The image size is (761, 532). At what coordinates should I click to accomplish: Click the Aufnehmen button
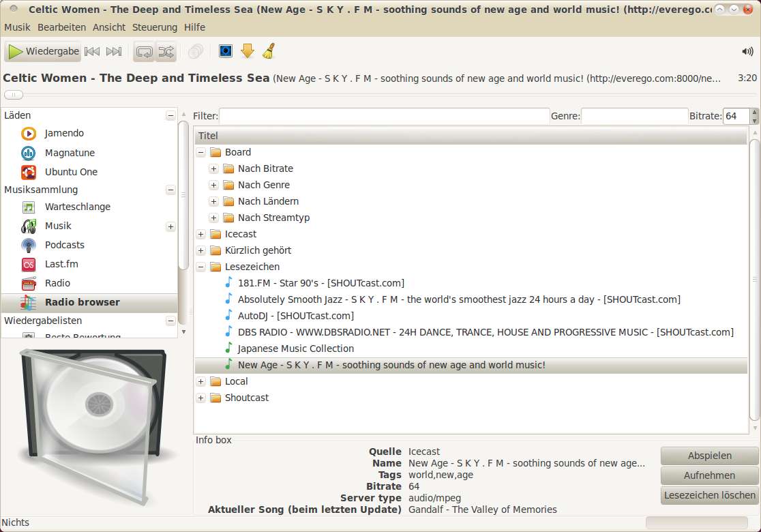click(710, 475)
